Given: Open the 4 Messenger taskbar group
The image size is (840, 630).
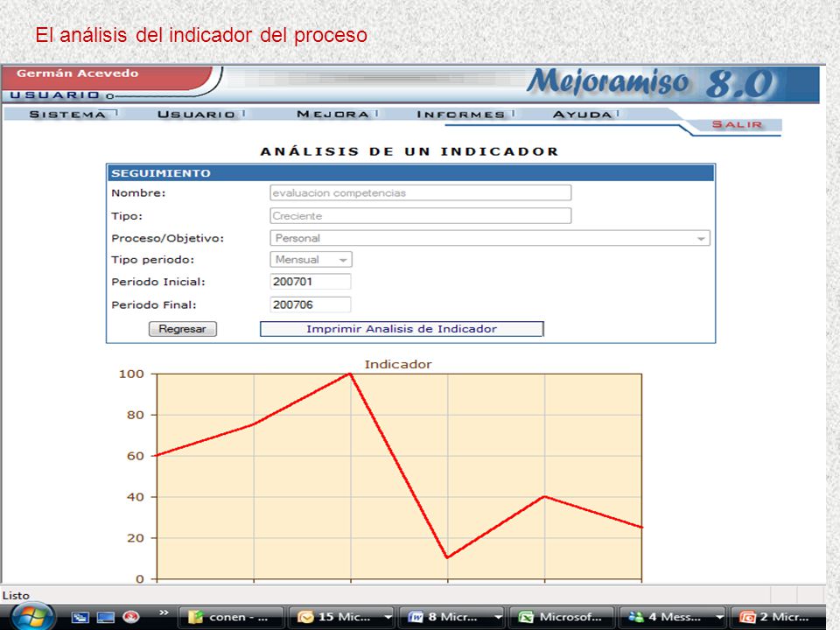Looking at the screenshot, I should 672,617.
